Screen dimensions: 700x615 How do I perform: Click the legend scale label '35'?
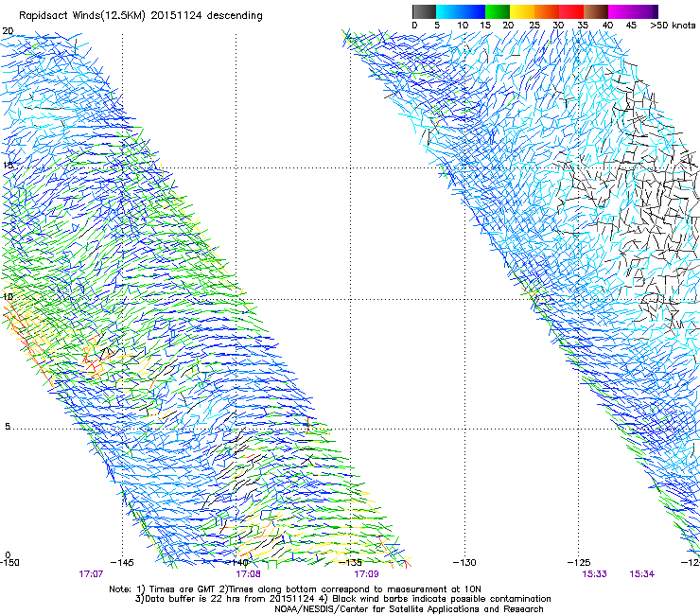pos(583,26)
